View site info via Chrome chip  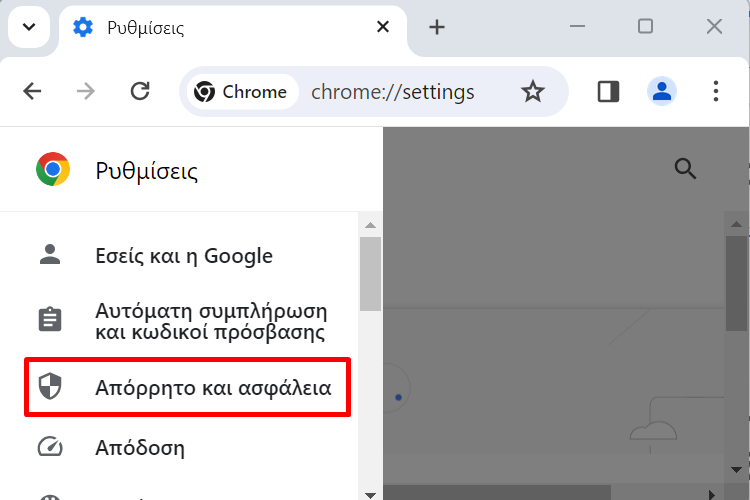click(242, 91)
